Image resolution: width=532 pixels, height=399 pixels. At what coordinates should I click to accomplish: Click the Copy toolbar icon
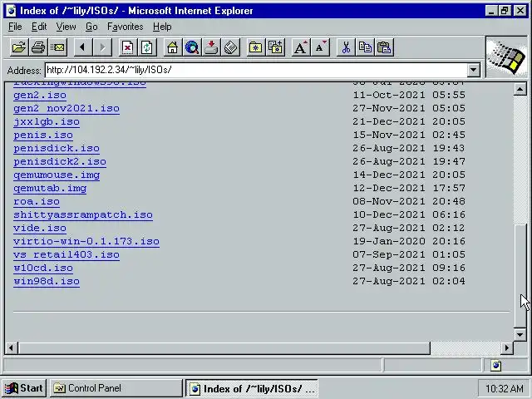pos(365,47)
